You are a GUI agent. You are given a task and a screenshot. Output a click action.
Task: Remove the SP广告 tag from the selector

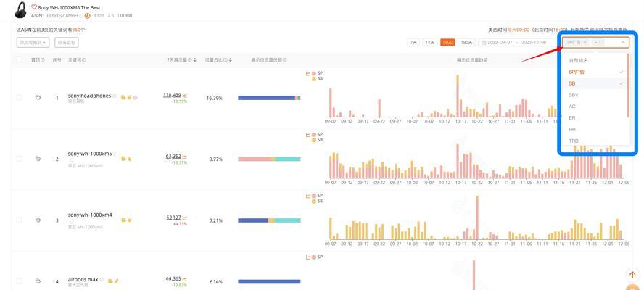pos(585,42)
